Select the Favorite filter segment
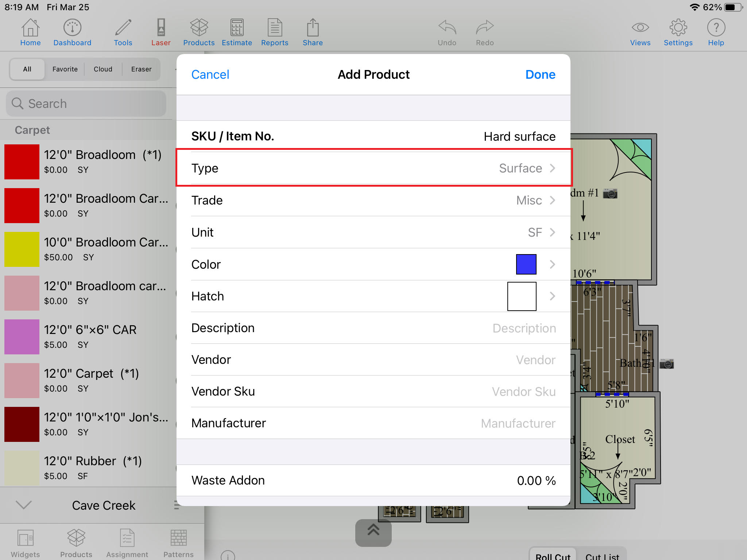Image resolution: width=747 pixels, height=560 pixels. coord(65,69)
